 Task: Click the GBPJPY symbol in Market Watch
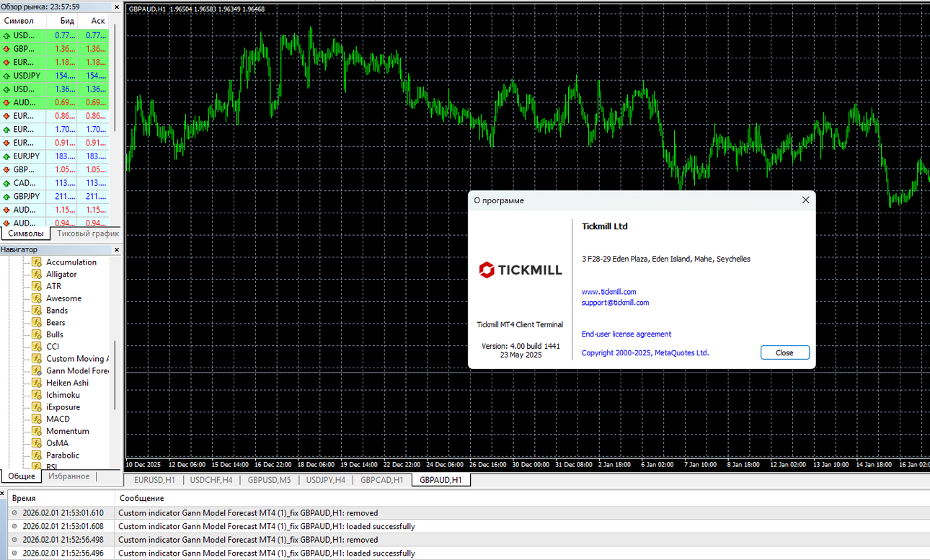27,197
